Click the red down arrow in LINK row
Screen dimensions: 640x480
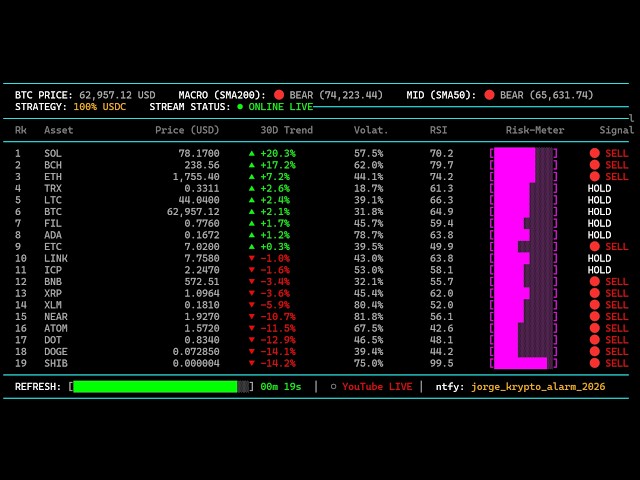252,258
